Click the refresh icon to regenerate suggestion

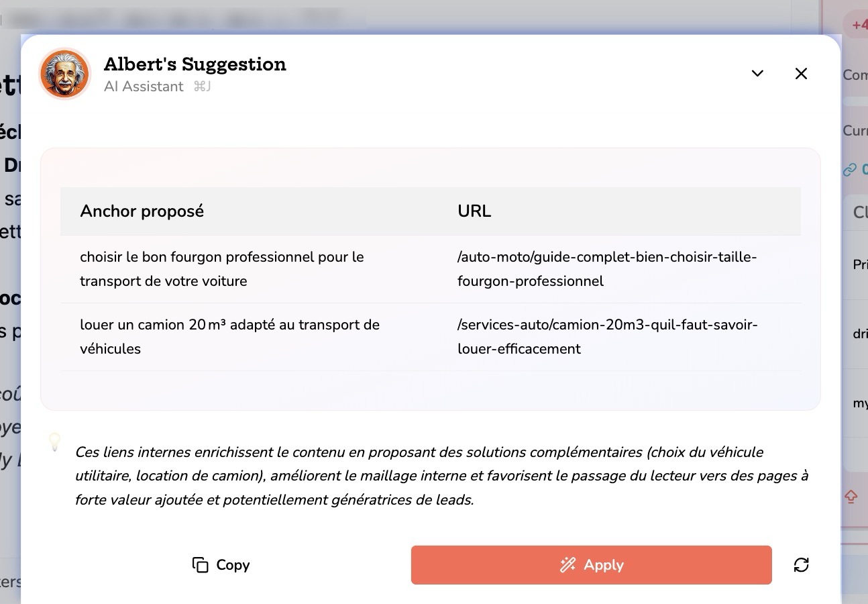802,565
